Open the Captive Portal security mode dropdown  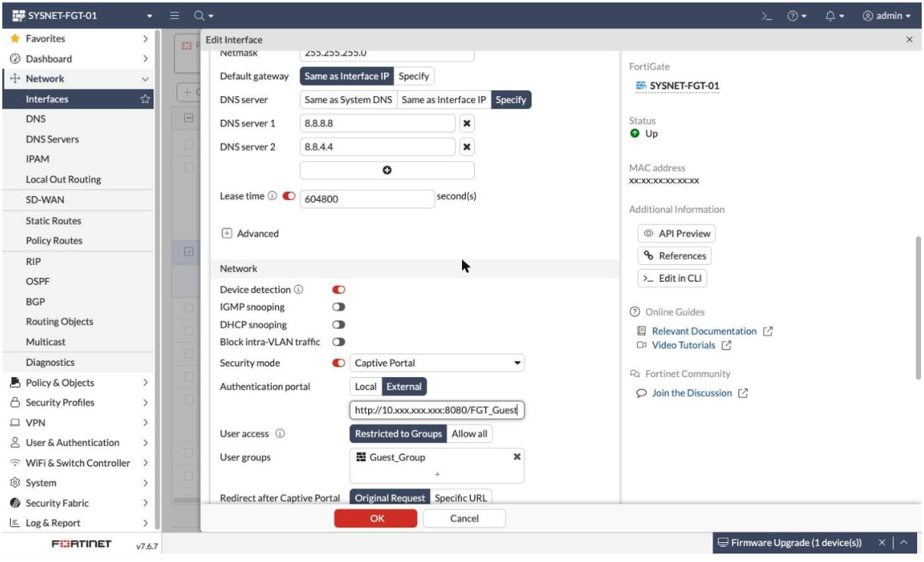[x=437, y=363]
